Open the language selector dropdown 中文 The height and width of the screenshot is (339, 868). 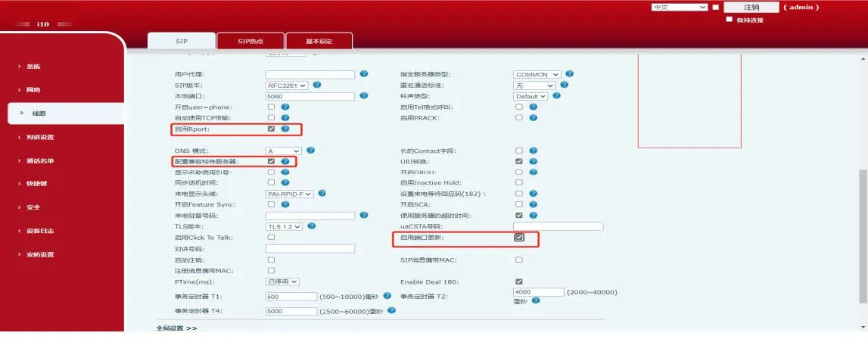pyautogui.click(x=679, y=7)
